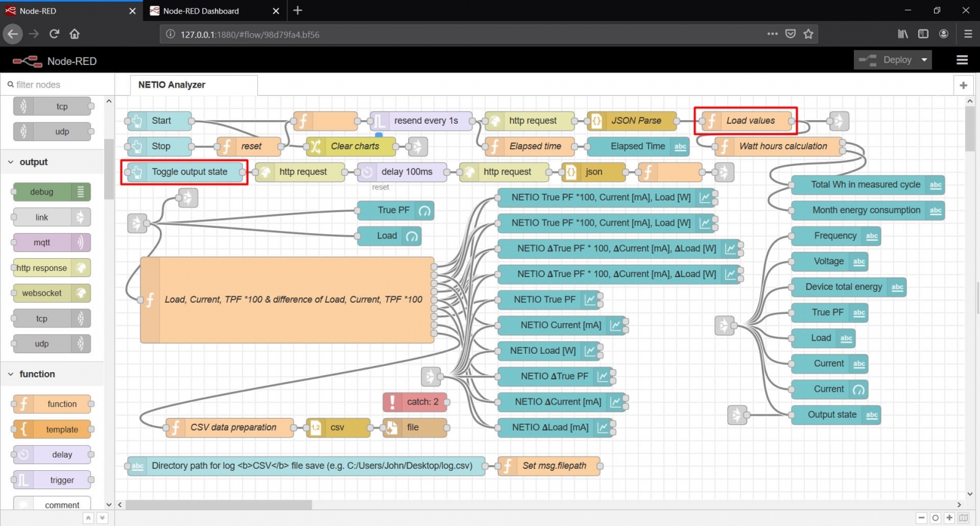Select the NETIO Current [mA] chart node
980x526 pixels.
pos(562,325)
